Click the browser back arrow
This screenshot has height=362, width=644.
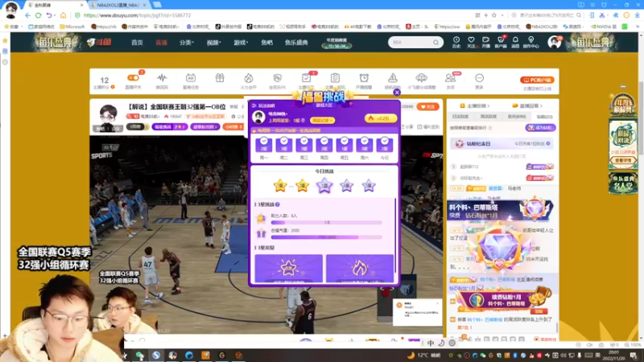pyautogui.click(x=27, y=15)
